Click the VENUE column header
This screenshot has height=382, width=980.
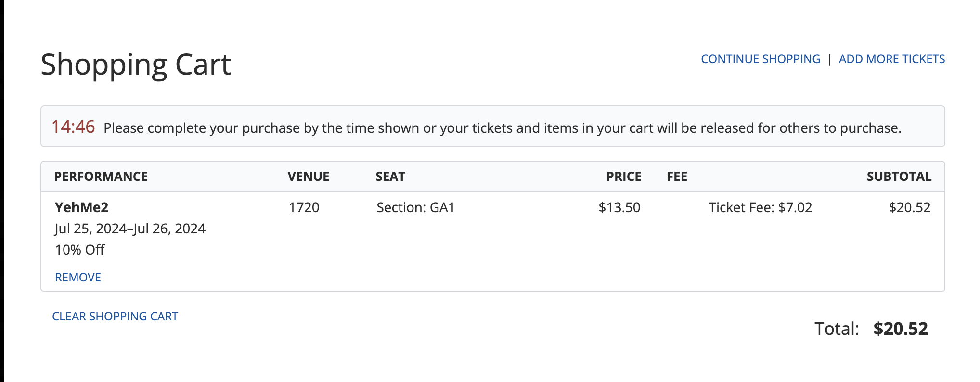pos(308,177)
